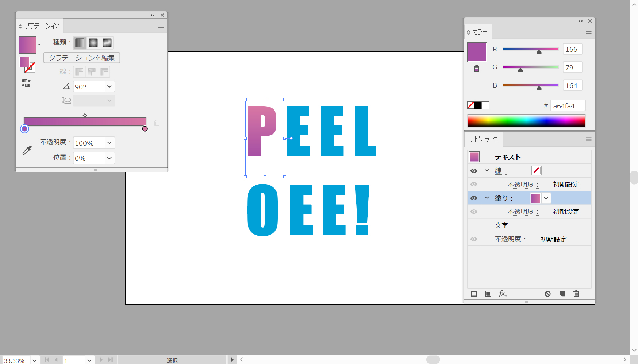The height and width of the screenshot is (364, 638).
Task: Click the reverse gradient icon
Action: (x=26, y=83)
